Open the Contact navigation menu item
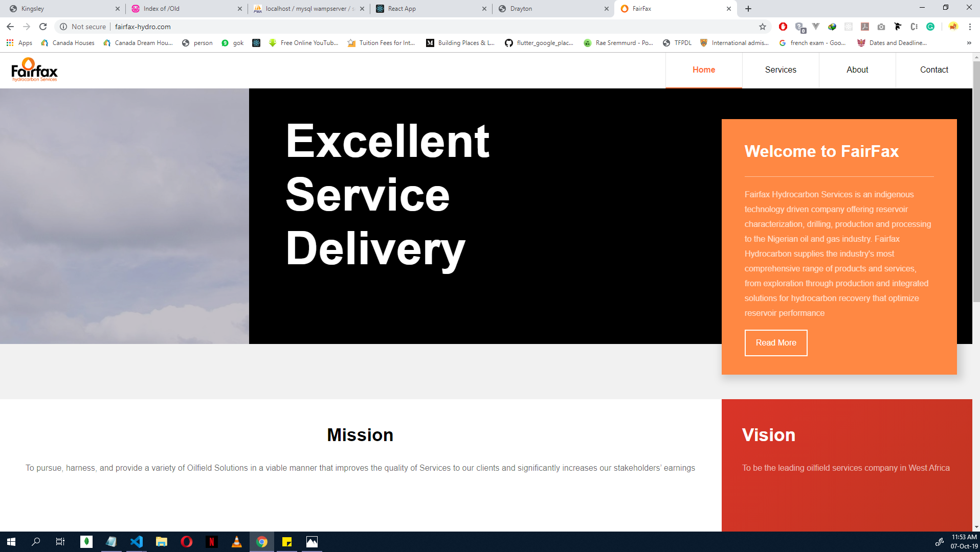This screenshot has width=980, height=552. [934, 70]
